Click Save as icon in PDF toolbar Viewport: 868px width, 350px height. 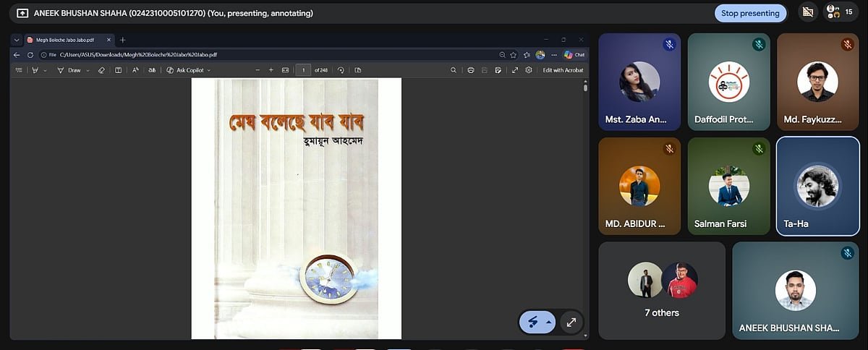(498, 70)
